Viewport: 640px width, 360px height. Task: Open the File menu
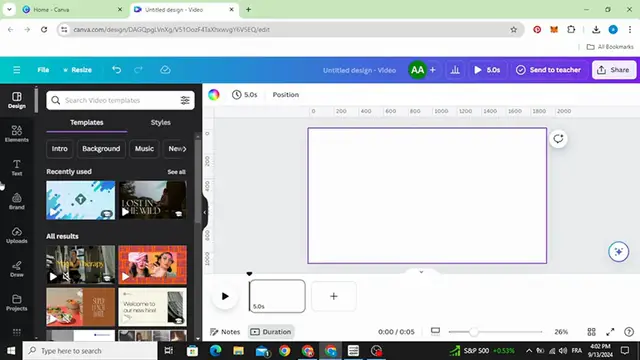(x=43, y=70)
